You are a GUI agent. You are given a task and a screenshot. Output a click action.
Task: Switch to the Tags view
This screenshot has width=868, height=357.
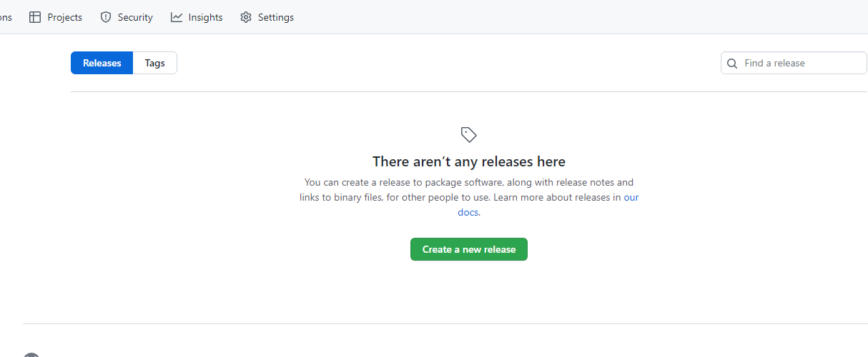(154, 63)
